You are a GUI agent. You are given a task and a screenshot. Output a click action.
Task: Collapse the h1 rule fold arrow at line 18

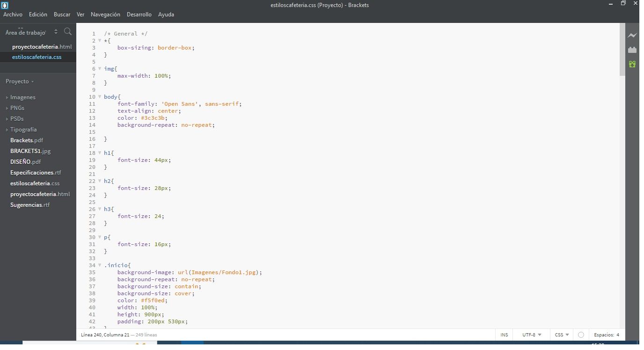click(100, 153)
